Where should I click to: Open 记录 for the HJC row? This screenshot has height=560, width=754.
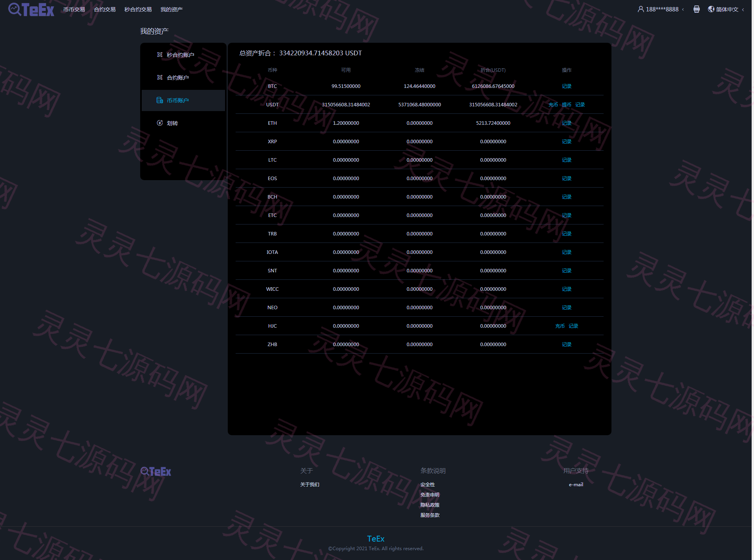point(573,326)
